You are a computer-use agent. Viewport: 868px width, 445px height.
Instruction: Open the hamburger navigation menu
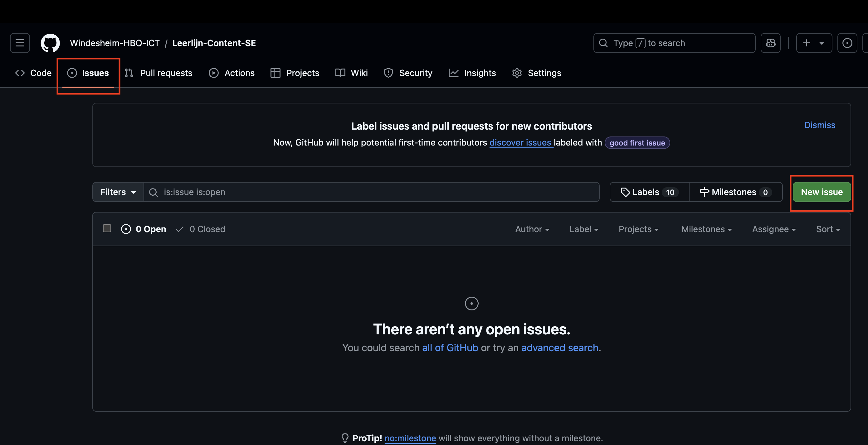tap(20, 43)
